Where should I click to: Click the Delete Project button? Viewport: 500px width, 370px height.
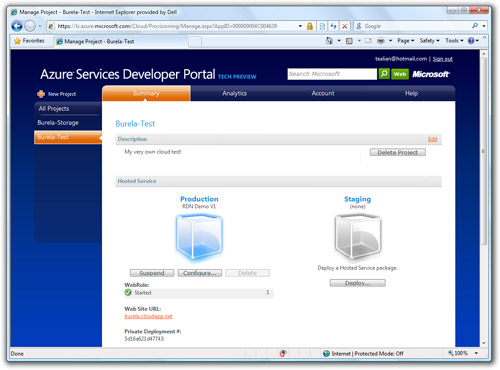(x=398, y=152)
